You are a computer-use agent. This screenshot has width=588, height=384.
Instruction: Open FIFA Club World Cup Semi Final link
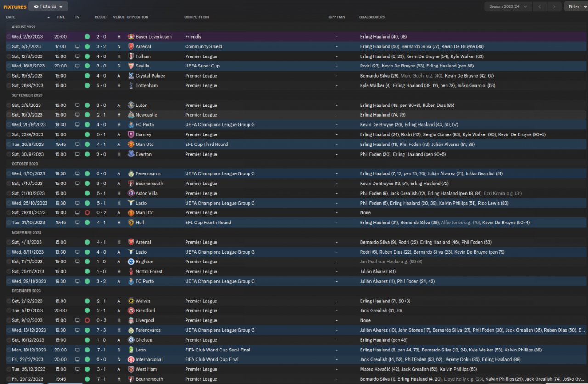pyautogui.click(x=218, y=350)
